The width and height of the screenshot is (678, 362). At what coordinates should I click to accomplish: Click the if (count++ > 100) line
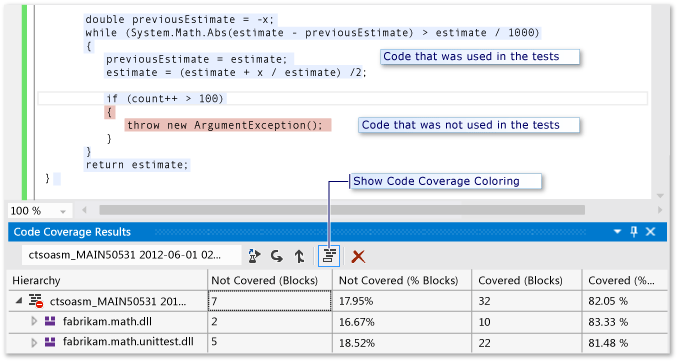[x=165, y=99]
